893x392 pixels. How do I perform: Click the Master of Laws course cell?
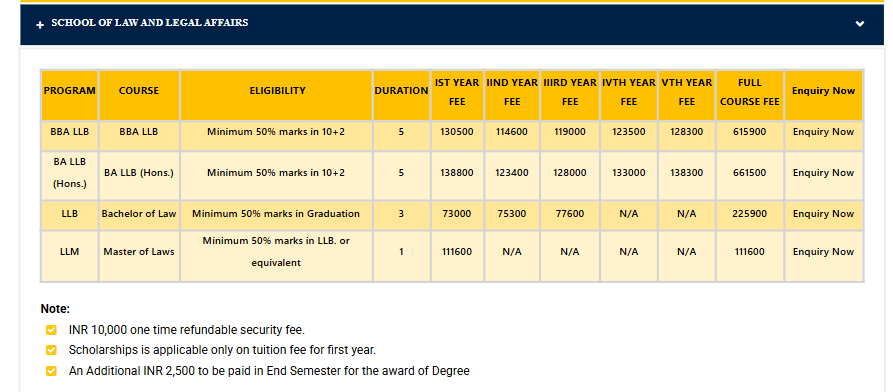tap(139, 251)
